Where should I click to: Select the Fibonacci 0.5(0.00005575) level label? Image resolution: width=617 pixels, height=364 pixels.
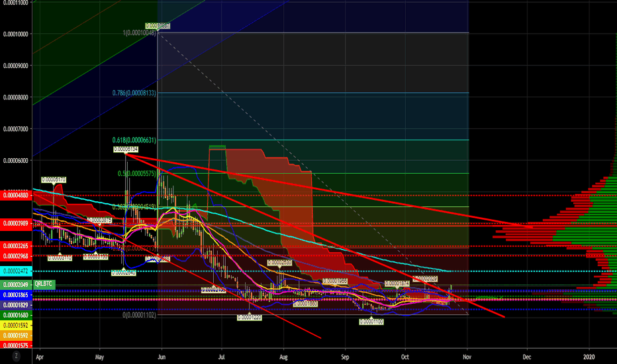point(136,173)
